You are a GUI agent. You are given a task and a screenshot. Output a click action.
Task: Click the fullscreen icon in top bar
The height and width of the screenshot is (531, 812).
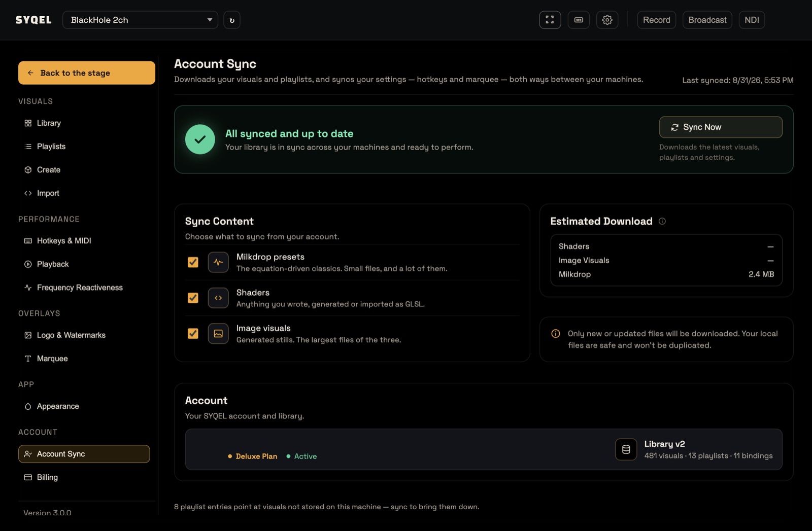(x=550, y=20)
